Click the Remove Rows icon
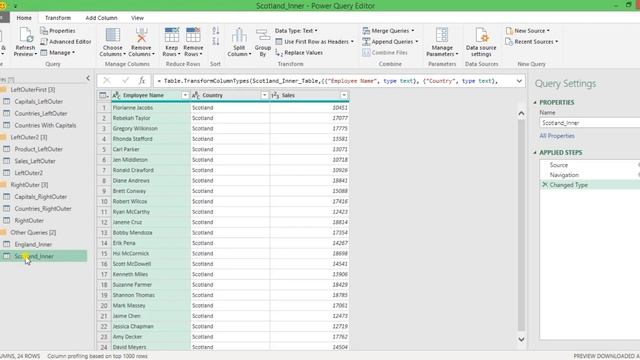The width and height of the screenshot is (640, 360). coord(193,36)
